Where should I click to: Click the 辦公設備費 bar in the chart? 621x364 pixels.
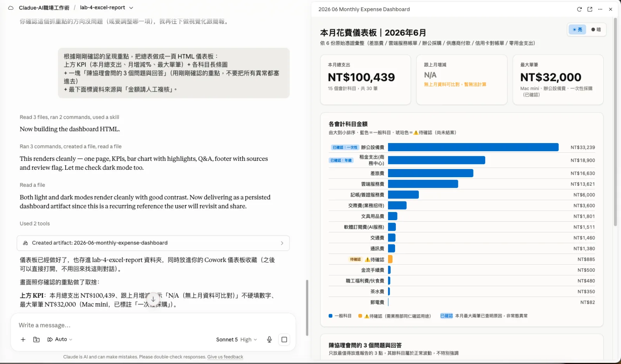tap(473, 147)
